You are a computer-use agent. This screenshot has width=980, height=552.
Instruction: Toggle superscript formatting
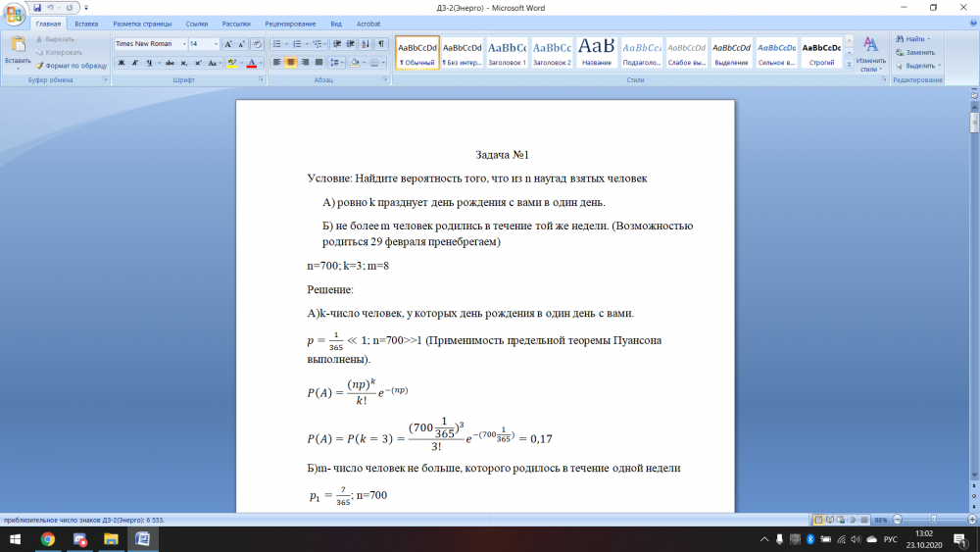(198, 63)
